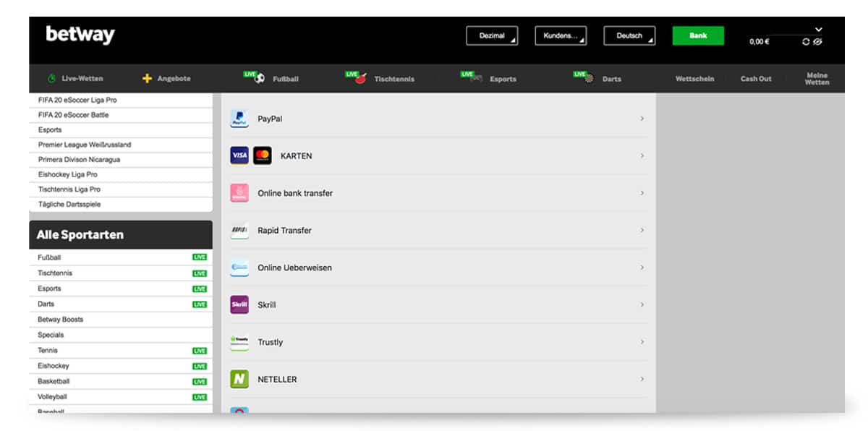
Task: Switch to the Wettschein tab
Action: click(694, 78)
